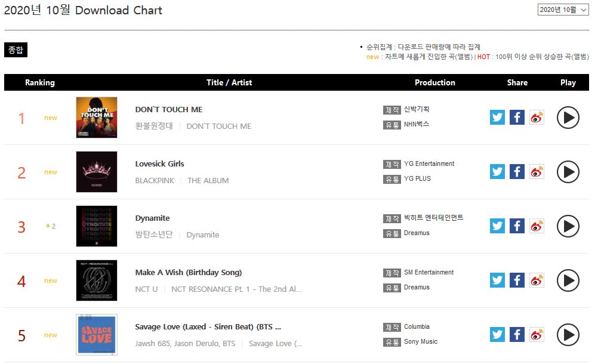601x364 pixels.
Task: Open the 방탄소년단 artist link
Action: pyautogui.click(x=153, y=235)
